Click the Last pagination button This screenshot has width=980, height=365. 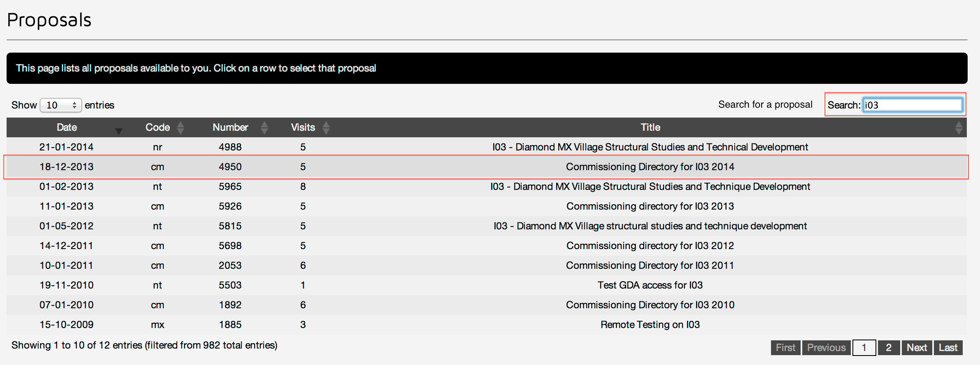click(x=948, y=347)
